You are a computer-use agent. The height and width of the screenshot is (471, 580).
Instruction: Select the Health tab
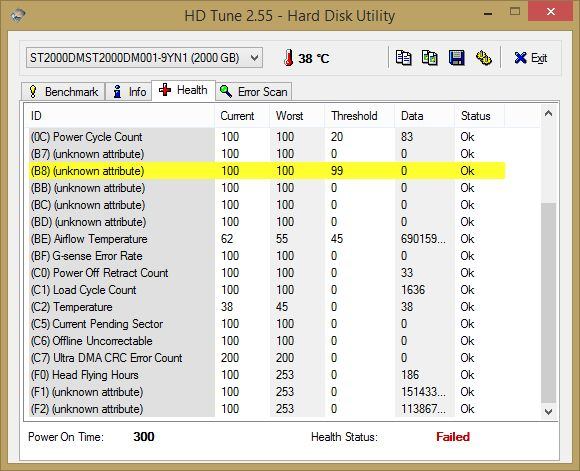[x=183, y=90]
